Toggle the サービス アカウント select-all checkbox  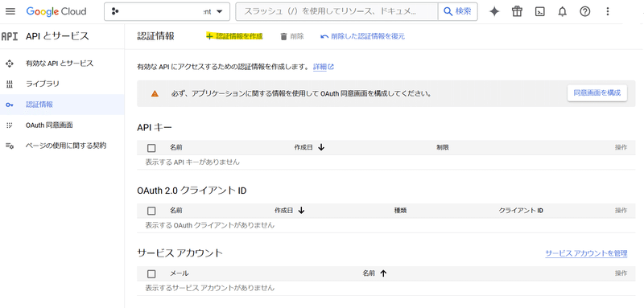tap(151, 273)
